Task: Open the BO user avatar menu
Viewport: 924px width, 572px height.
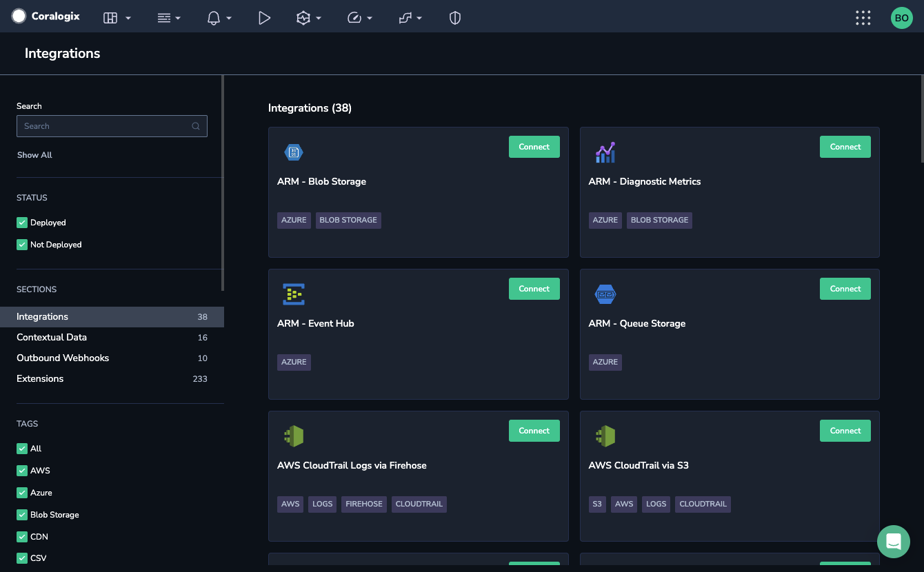Action: [x=901, y=18]
